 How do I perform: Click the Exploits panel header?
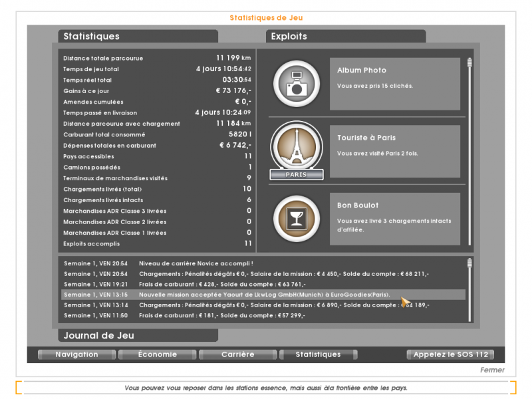click(346, 37)
